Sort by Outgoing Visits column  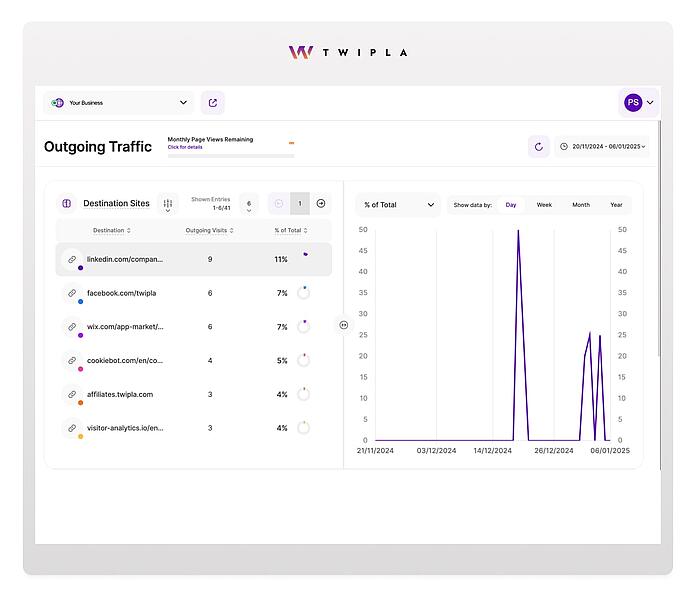[x=210, y=230]
